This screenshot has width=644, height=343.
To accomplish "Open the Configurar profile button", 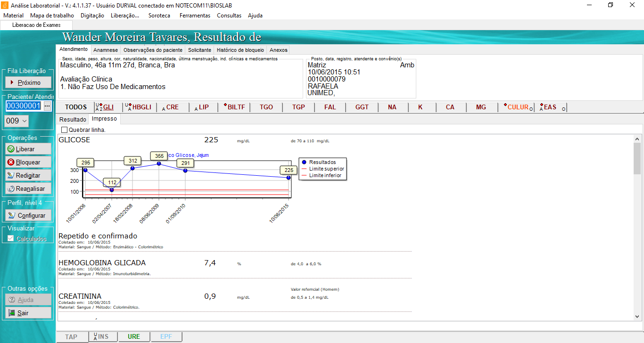I will (x=28, y=215).
